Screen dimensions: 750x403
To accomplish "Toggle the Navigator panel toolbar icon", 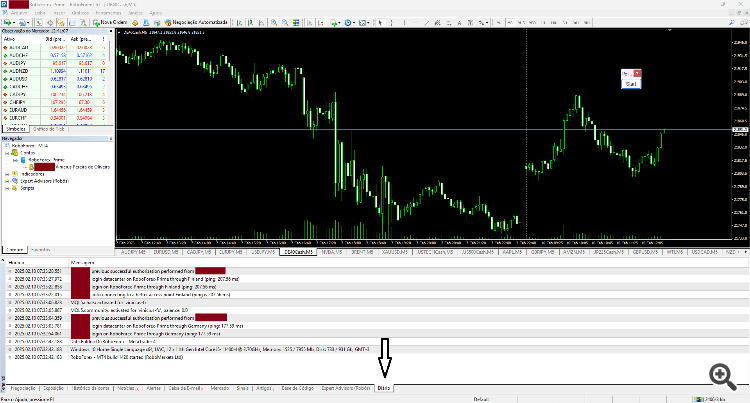I will click(61, 22).
